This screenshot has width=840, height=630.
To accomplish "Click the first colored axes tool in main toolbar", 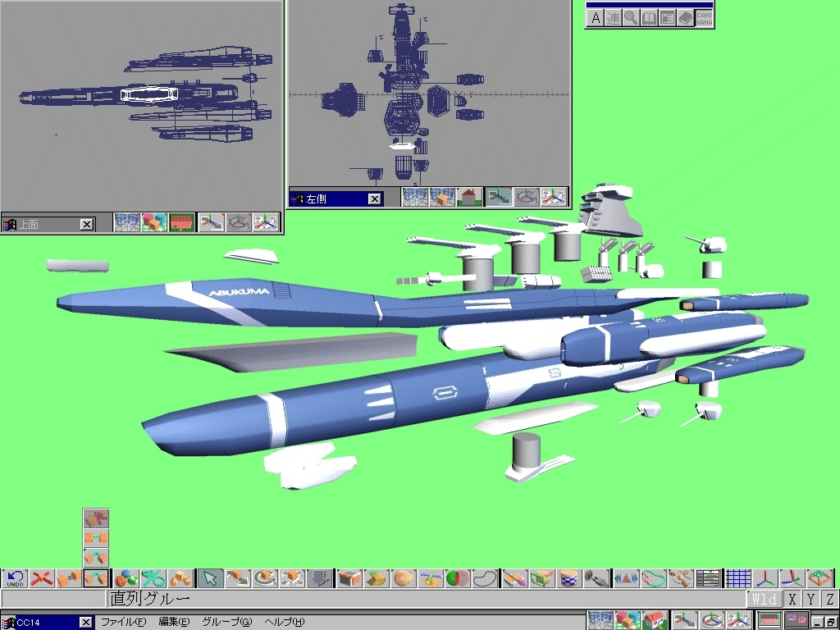I will pyautogui.click(x=766, y=578).
